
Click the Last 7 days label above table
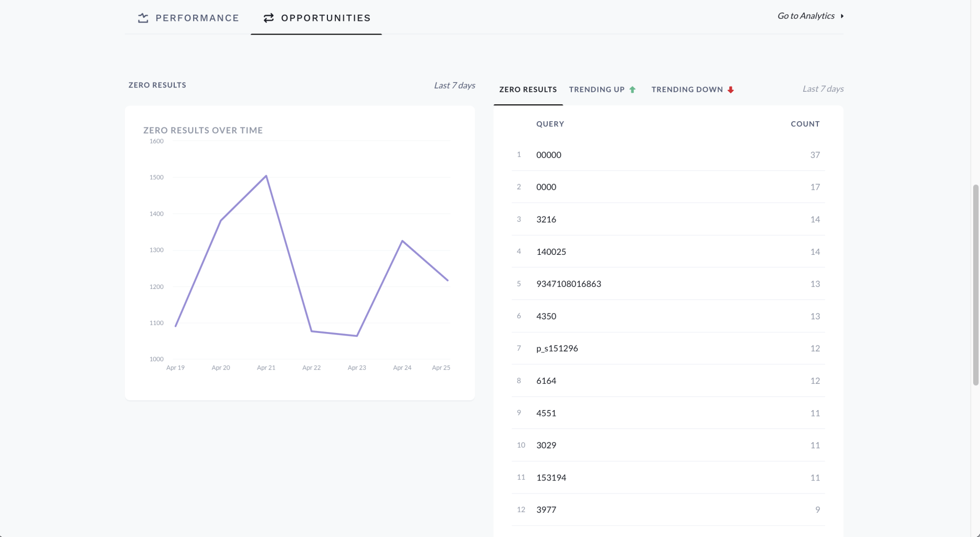(823, 89)
